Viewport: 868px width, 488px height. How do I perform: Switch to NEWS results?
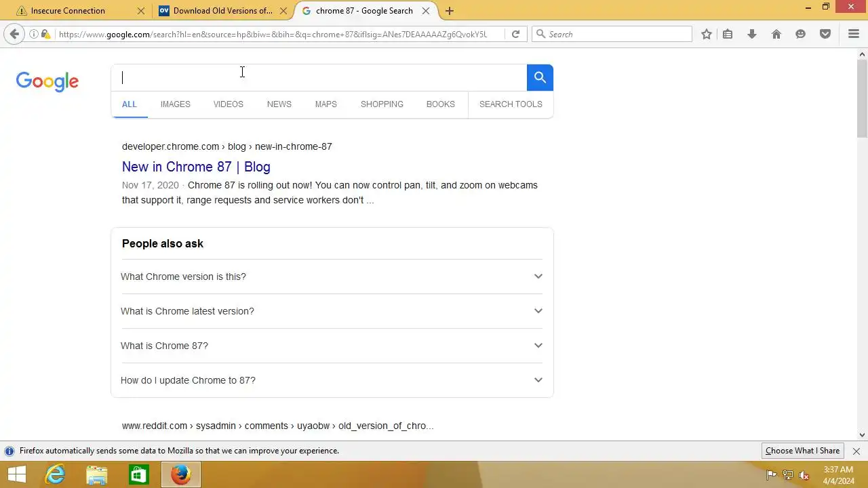point(279,104)
